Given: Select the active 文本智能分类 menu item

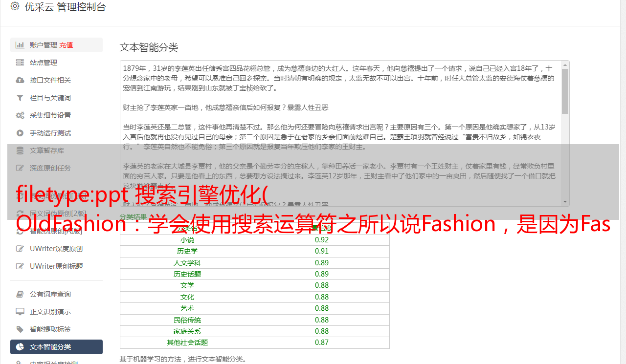Looking at the screenshot, I should tap(56, 347).
